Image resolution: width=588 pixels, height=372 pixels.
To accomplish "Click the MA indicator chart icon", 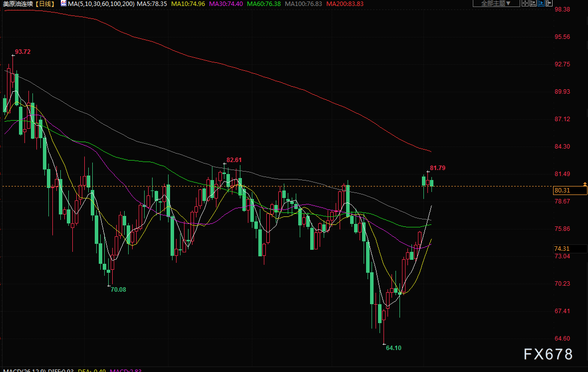I will pos(63,3).
